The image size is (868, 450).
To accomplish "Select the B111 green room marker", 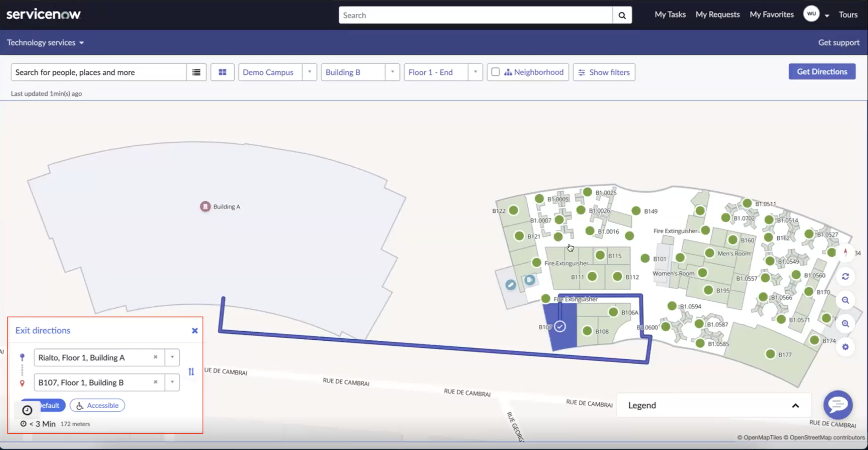I will 592,277.
